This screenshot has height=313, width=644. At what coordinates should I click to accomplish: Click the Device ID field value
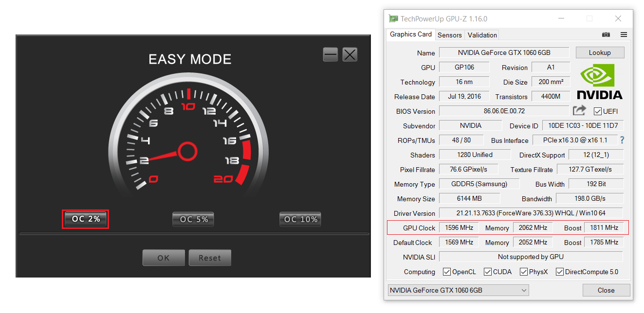click(583, 125)
